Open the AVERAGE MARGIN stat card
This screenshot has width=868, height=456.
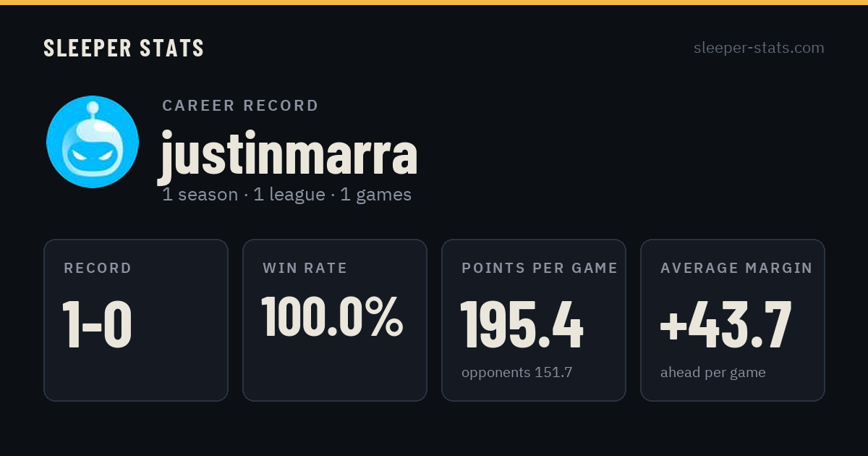733,320
